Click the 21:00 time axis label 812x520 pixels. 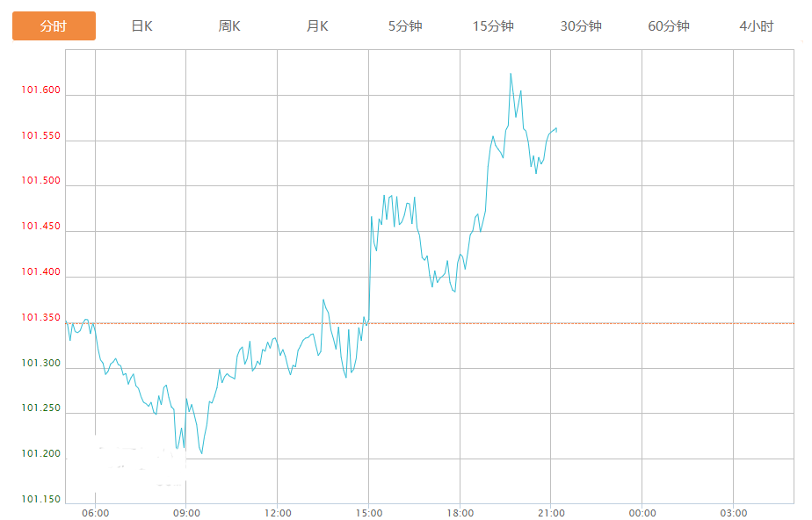coord(551,513)
